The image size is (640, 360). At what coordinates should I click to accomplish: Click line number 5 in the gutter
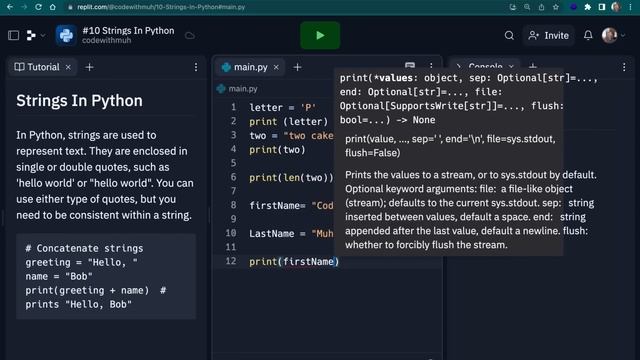pos(233,163)
